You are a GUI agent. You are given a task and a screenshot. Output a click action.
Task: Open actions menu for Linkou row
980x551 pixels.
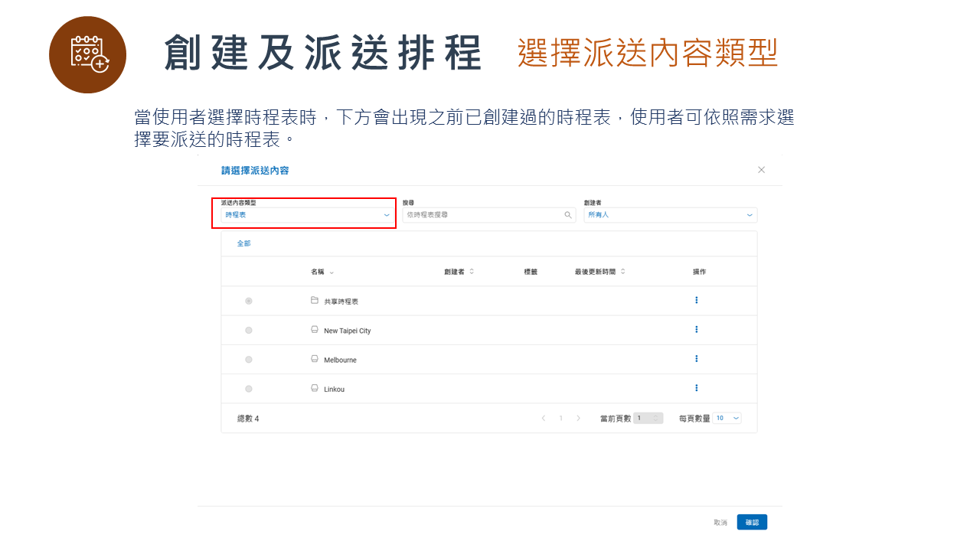(696, 387)
